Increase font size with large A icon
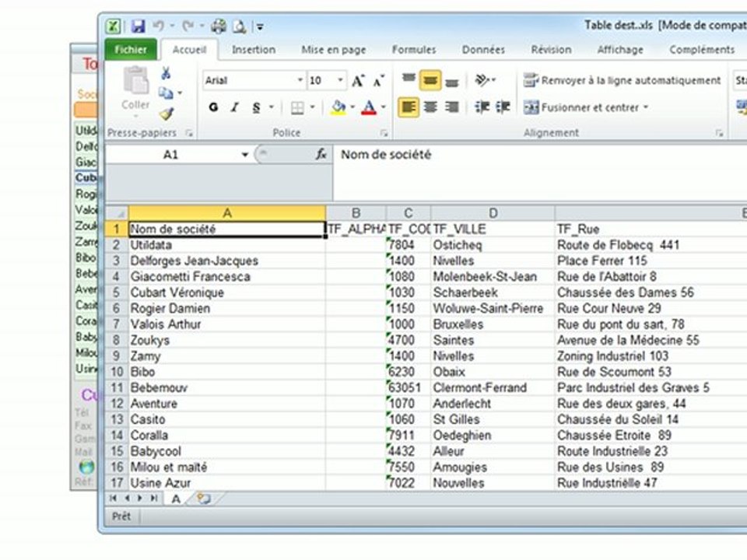This screenshot has width=747, height=560. click(358, 80)
